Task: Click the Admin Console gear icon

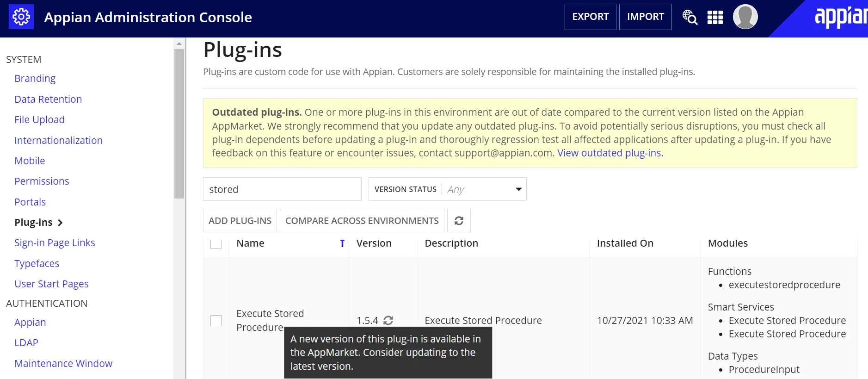Action: [21, 17]
